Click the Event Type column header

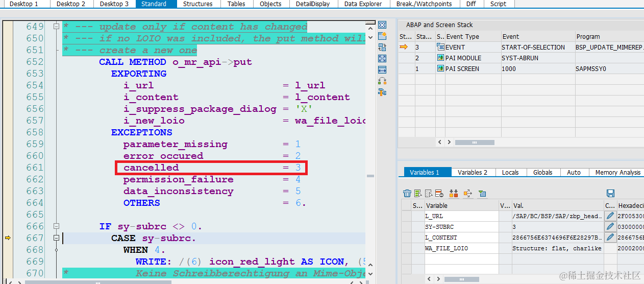[473, 36]
